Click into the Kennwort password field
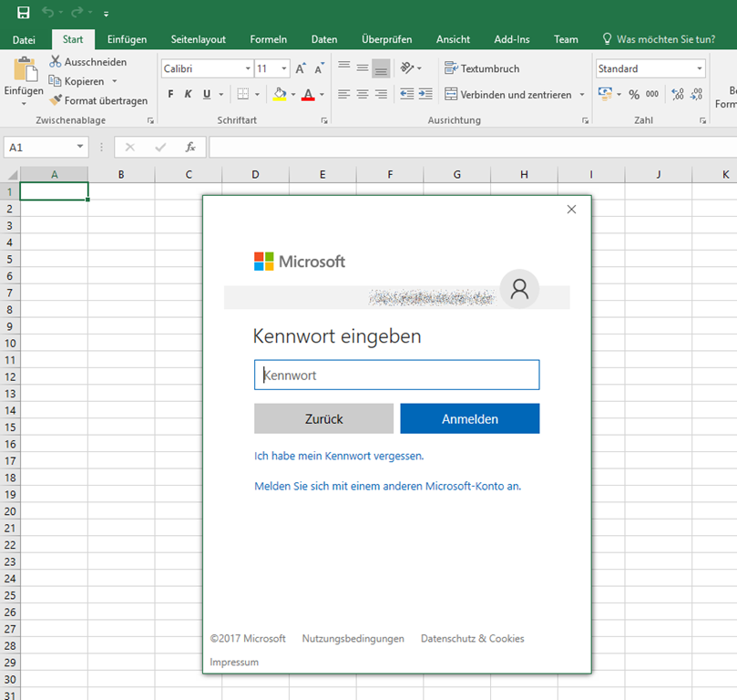Screen dimensions: 737x700 point(396,375)
